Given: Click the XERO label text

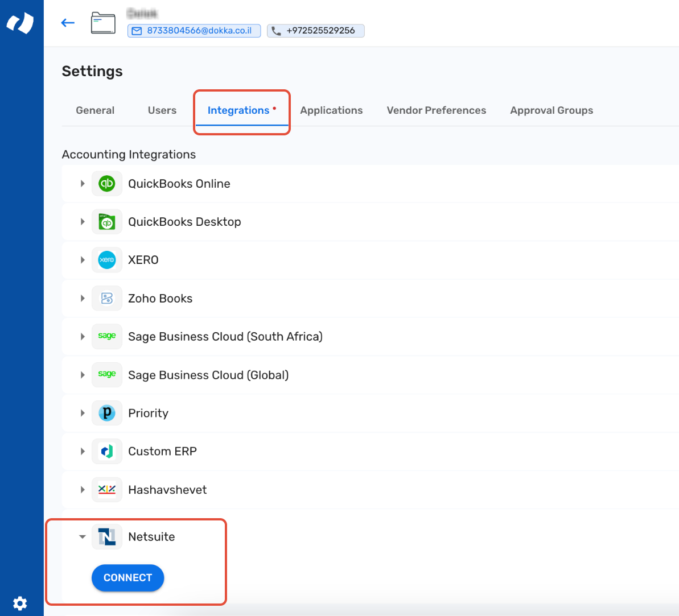Looking at the screenshot, I should (x=143, y=260).
